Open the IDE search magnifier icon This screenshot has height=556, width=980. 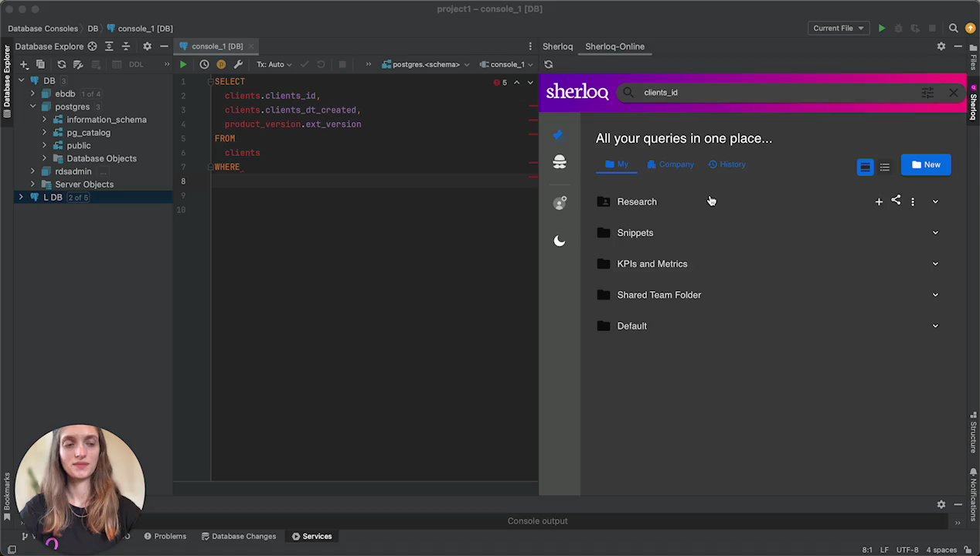(x=954, y=29)
